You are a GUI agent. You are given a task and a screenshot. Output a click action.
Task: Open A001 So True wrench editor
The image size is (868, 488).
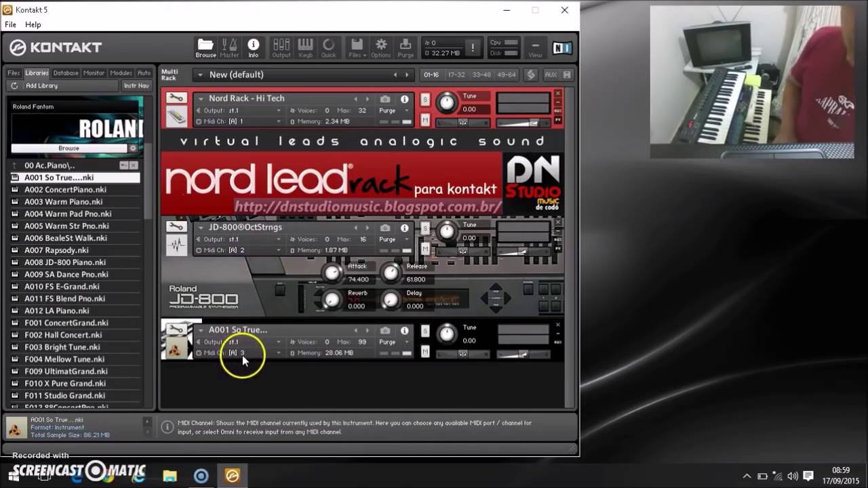coord(176,329)
